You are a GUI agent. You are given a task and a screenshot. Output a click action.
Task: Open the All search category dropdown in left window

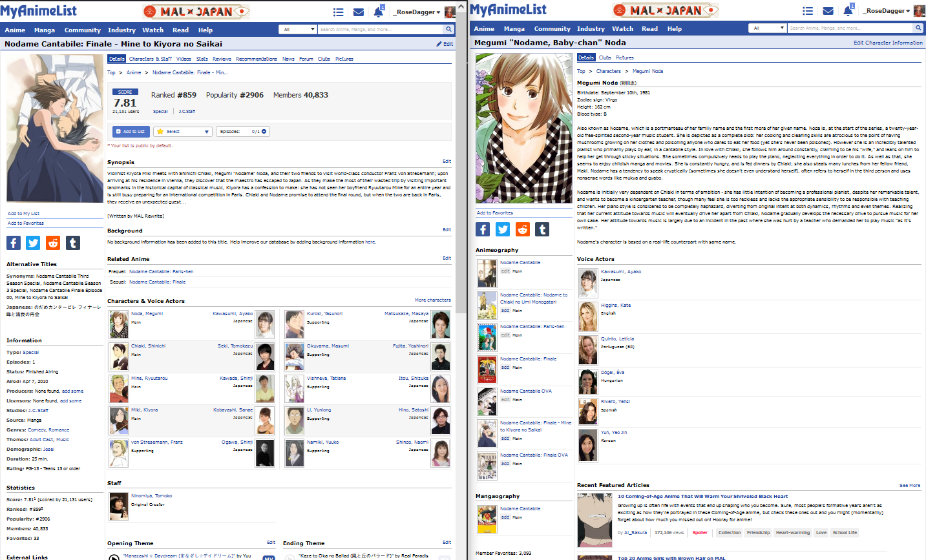[x=297, y=29]
